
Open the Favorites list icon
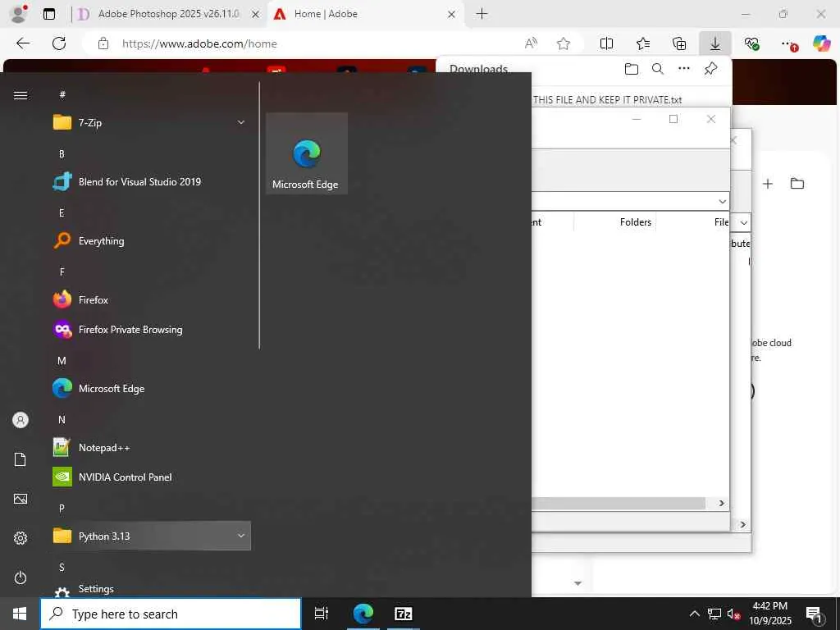pos(643,43)
